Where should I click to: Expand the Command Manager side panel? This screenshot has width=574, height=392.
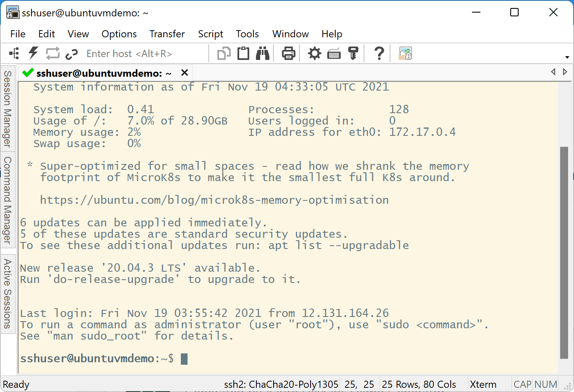pyautogui.click(x=8, y=200)
